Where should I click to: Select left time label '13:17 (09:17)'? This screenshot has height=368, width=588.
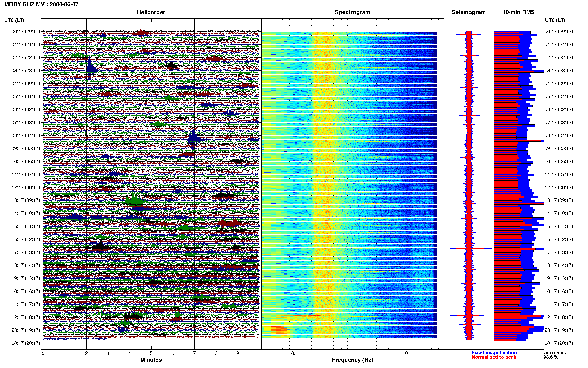(26, 201)
